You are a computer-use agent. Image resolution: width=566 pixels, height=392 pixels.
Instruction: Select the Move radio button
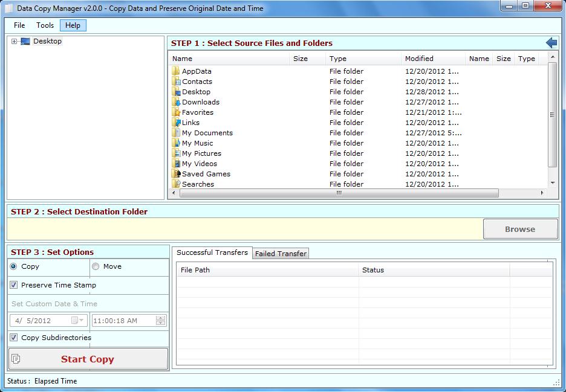pos(95,266)
